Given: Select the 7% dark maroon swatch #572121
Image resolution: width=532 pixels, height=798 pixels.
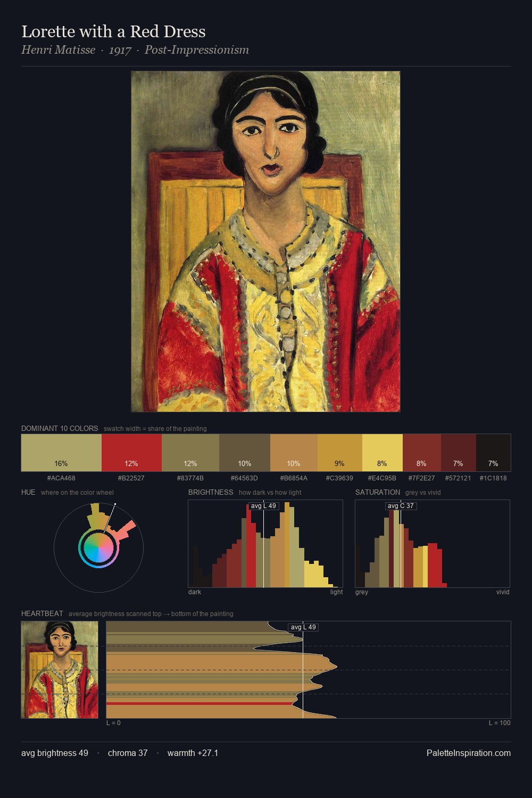Looking at the screenshot, I should 459,453.
